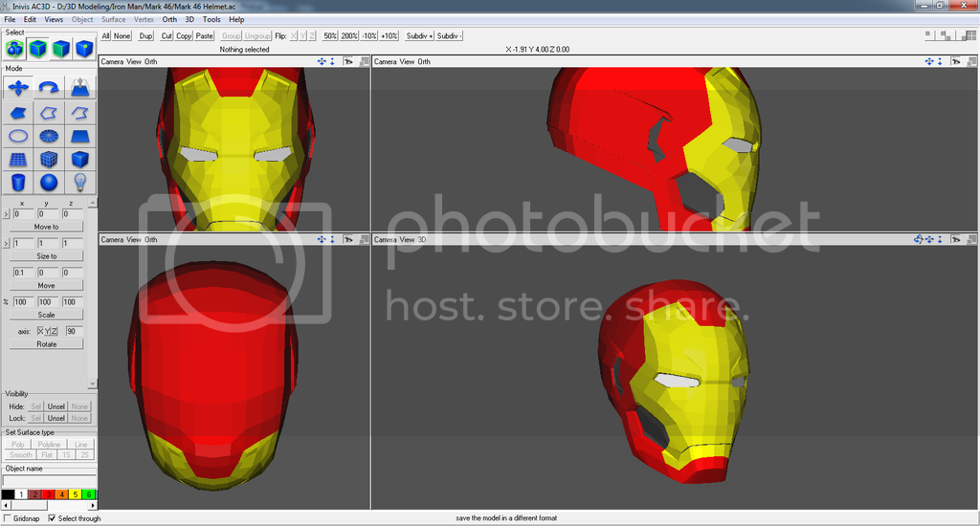This screenshot has width=980, height=526.
Task: Activate the Extrude mode tool
Action: pos(80,87)
